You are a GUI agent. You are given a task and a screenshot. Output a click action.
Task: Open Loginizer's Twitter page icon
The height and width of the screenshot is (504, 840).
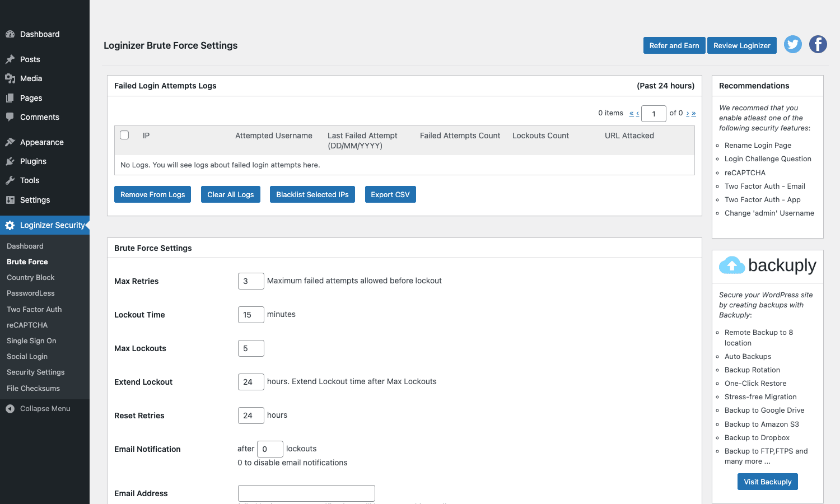[793, 44]
